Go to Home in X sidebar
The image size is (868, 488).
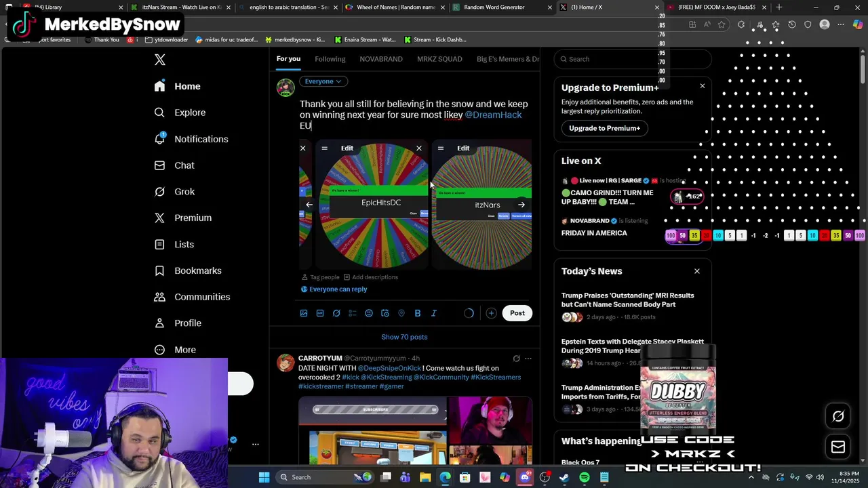[177, 86]
